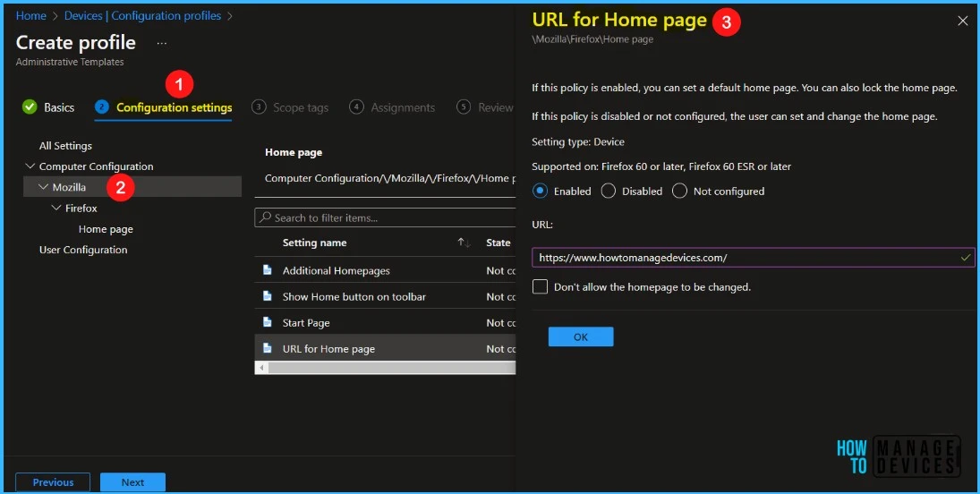Image resolution: width=980 pixels, height=494 pixels.
Task: Click the document icon beside Start Page
Action: pyautogui.click(x=268, y=323)
